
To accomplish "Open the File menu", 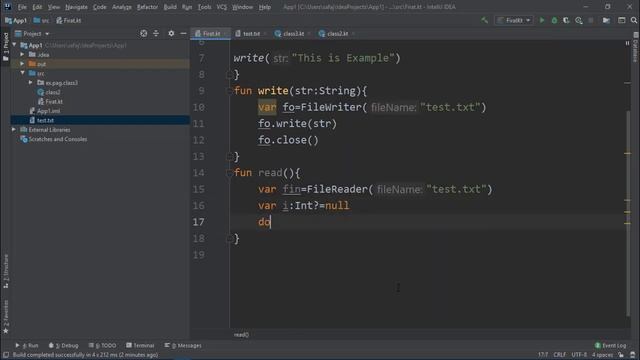I will pyautogui.click(x=22, y=7).
